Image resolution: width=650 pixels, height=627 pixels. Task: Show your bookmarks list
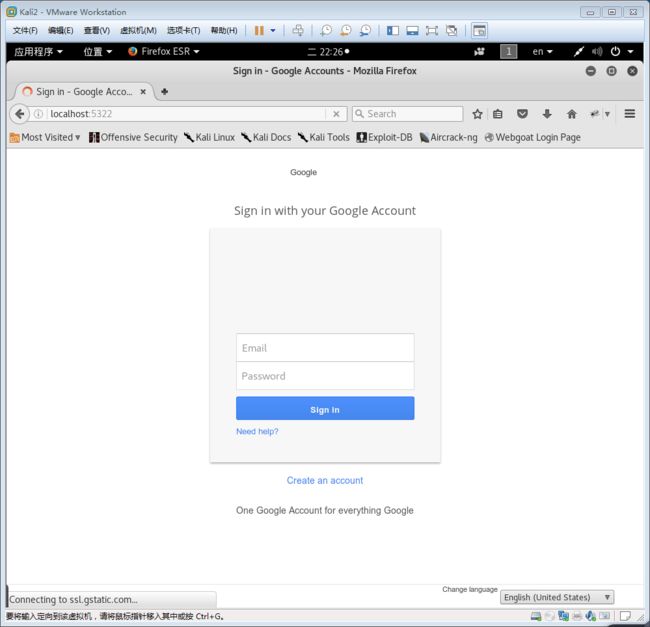[498, 114]
